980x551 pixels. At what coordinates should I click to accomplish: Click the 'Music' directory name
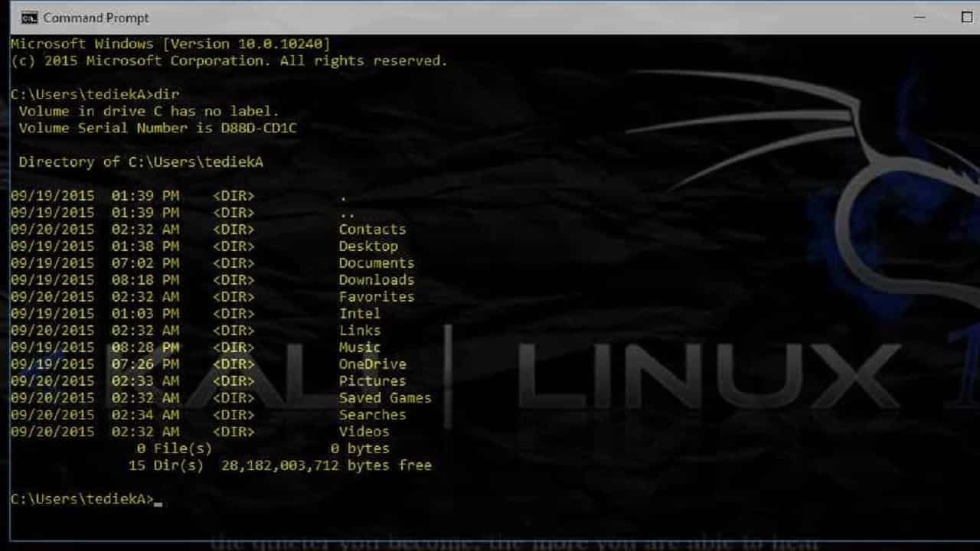(x=360, y=347)
